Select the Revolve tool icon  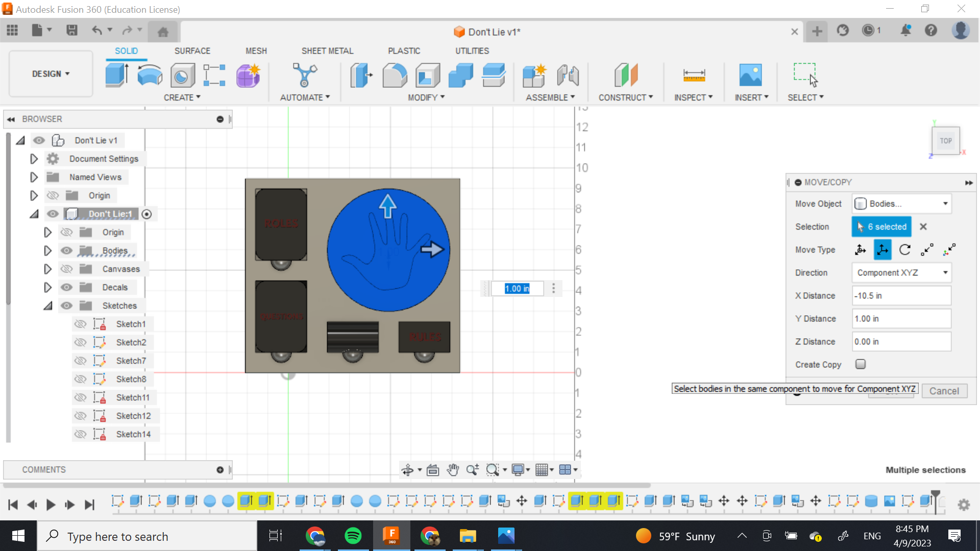point(150,76)
